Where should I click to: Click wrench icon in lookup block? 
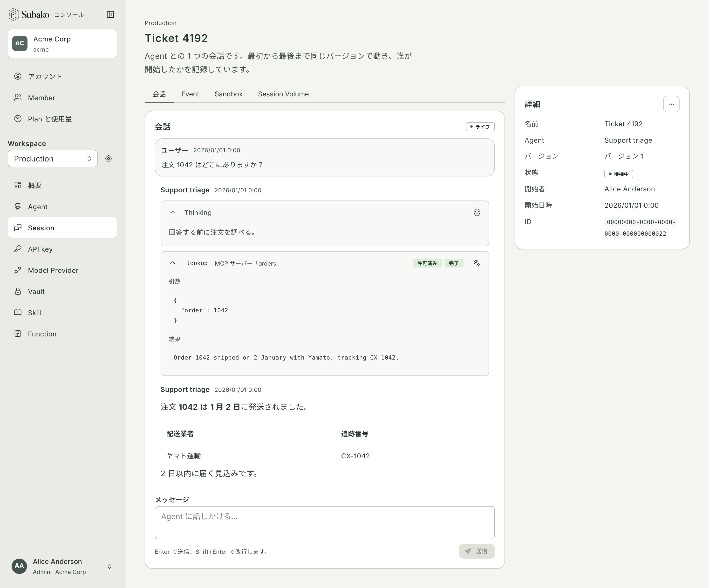(477, 263)
